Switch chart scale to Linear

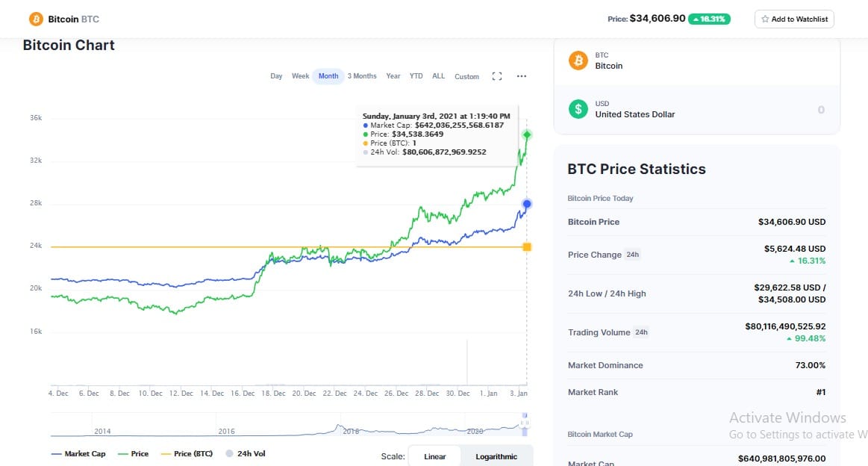point(434,456)
